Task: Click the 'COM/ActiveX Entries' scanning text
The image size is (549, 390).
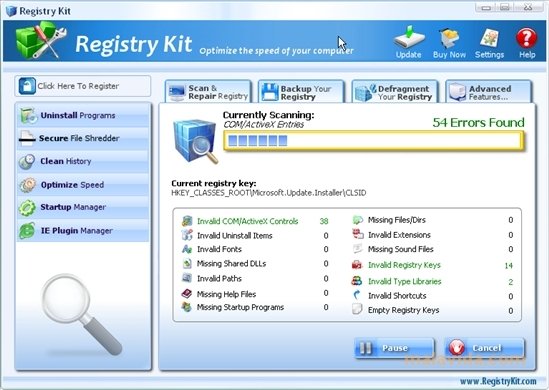Action: pyautogui.click(x=263, y=125)
